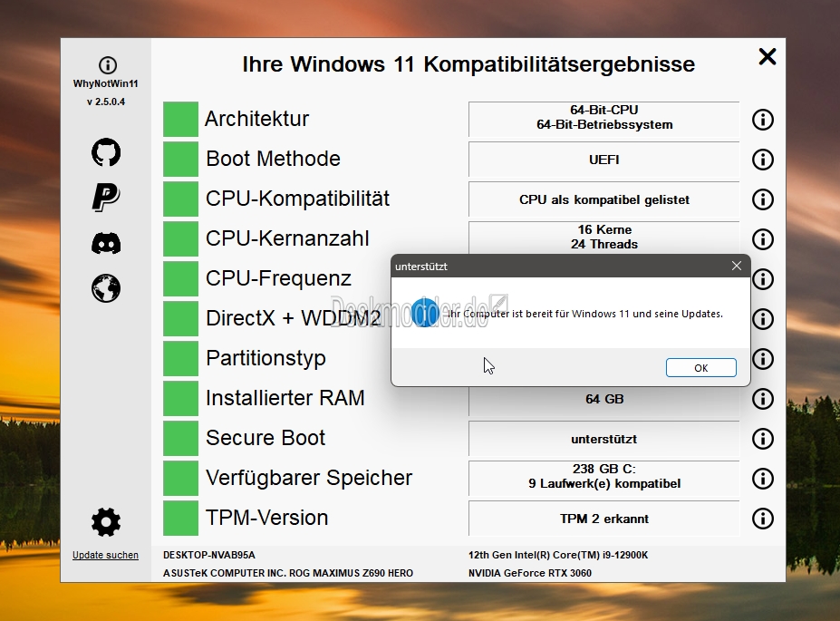Image resolution: width=840 pixels, height=621 pixels.
Task: Click the 'Boot Methode' row label
Action: pos(273,159)
